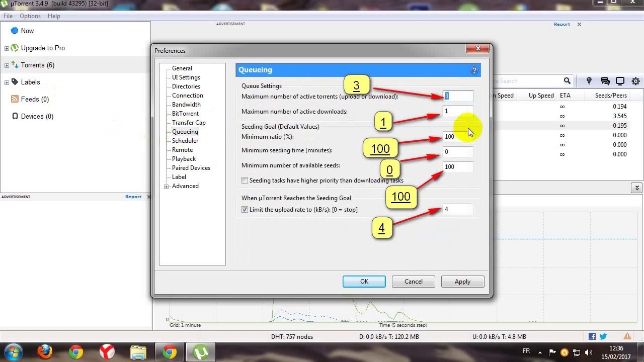Image resolution: width=644 pixels, height=362 pixels.
Task: Open Devices (0) in the sidebar
Action: click(x=37, y=116)
